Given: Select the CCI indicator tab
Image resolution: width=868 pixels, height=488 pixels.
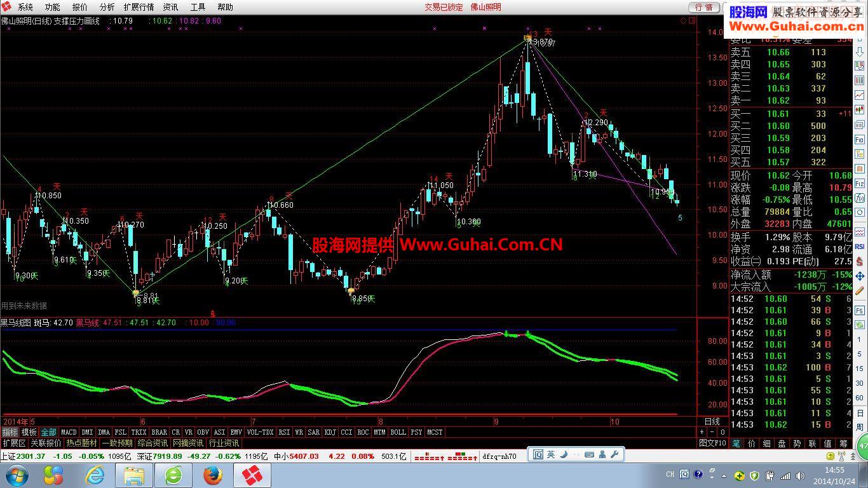Looking at the screenshot, I should pos(346,432).
